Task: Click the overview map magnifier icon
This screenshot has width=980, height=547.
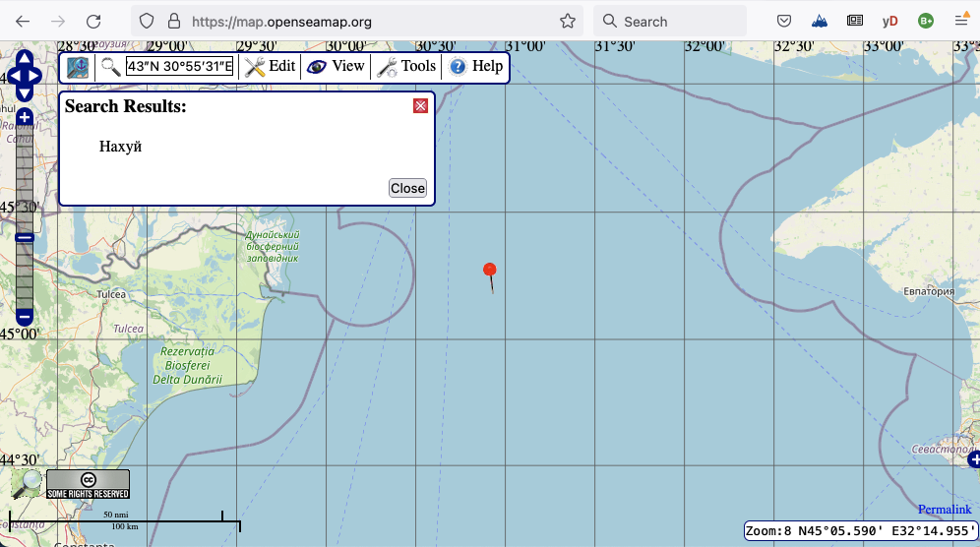Action: pos(27,483)
